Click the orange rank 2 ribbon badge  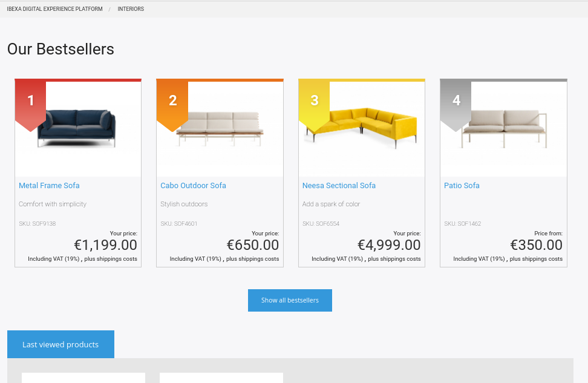point(172,104)
